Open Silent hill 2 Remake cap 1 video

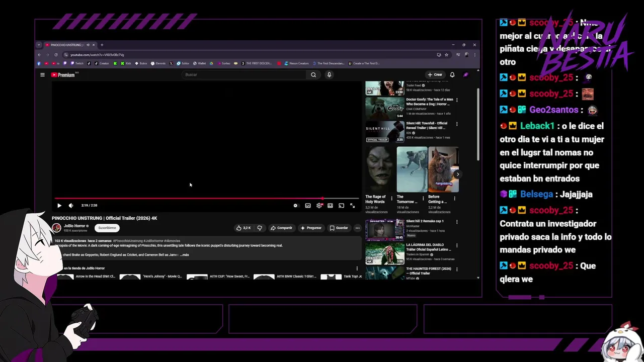tap(384, 229)
